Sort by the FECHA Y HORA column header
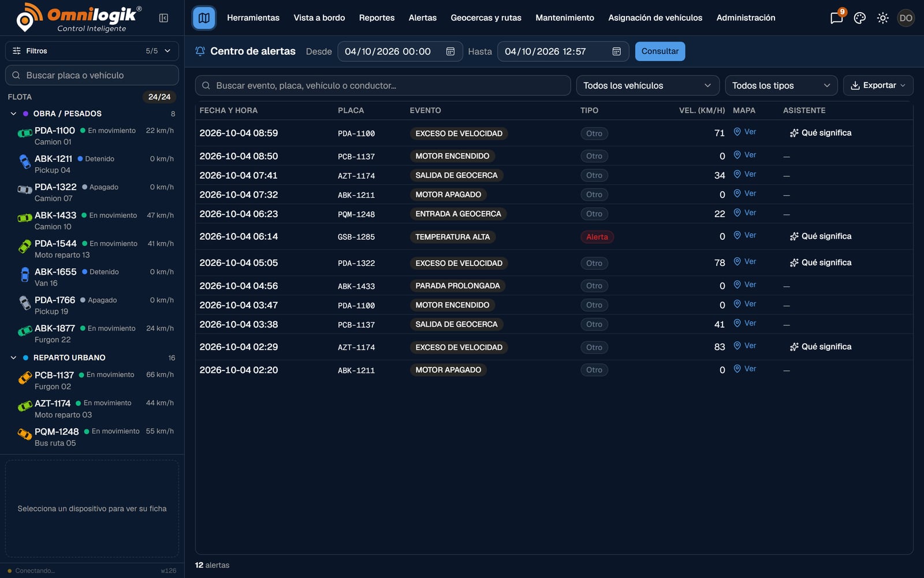Viewport: 924px width, 578px height. [x=228, y=110]
